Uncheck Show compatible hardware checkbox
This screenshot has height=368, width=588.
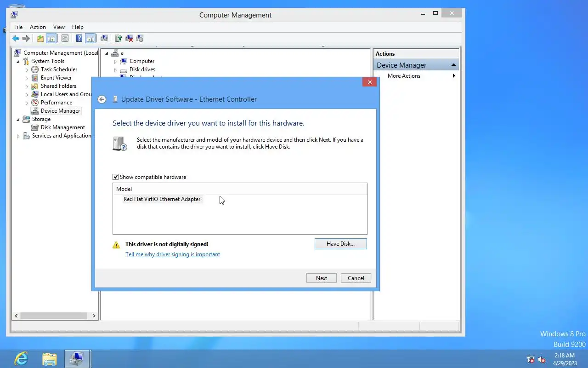coord(116,177)
